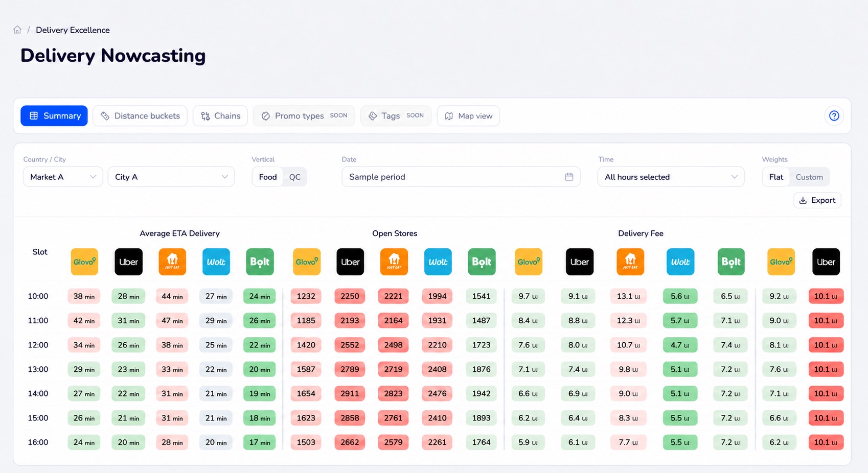Select the 16:00 slot row label
Viewport: 868px width, 473px height.
(x=38, y=442)
